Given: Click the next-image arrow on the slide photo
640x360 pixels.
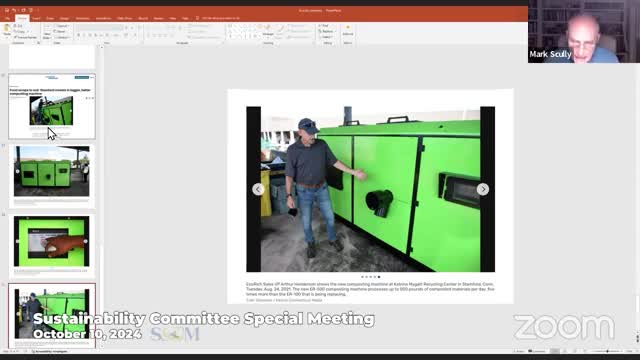Looking at the screenshot, I should point(483,189).
